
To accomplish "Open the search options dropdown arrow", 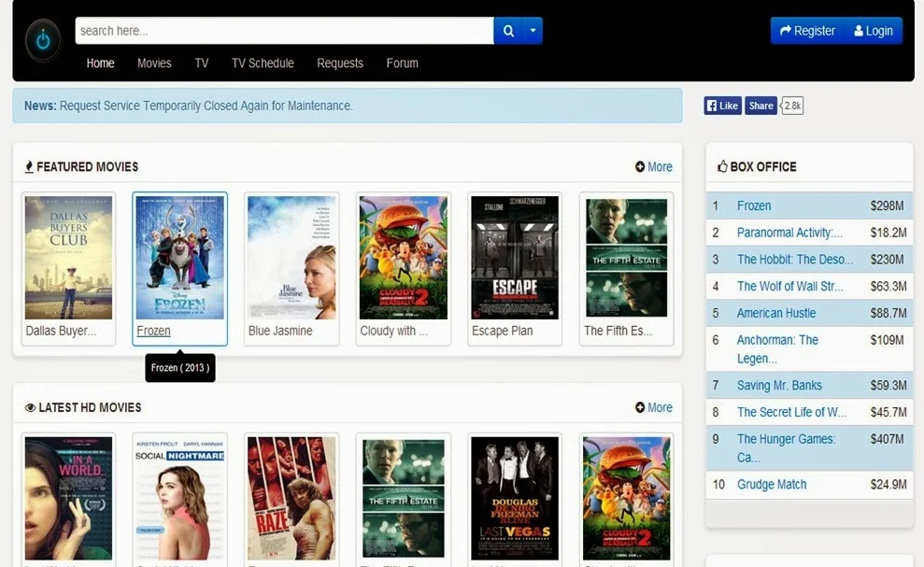I will click(533, 31).
